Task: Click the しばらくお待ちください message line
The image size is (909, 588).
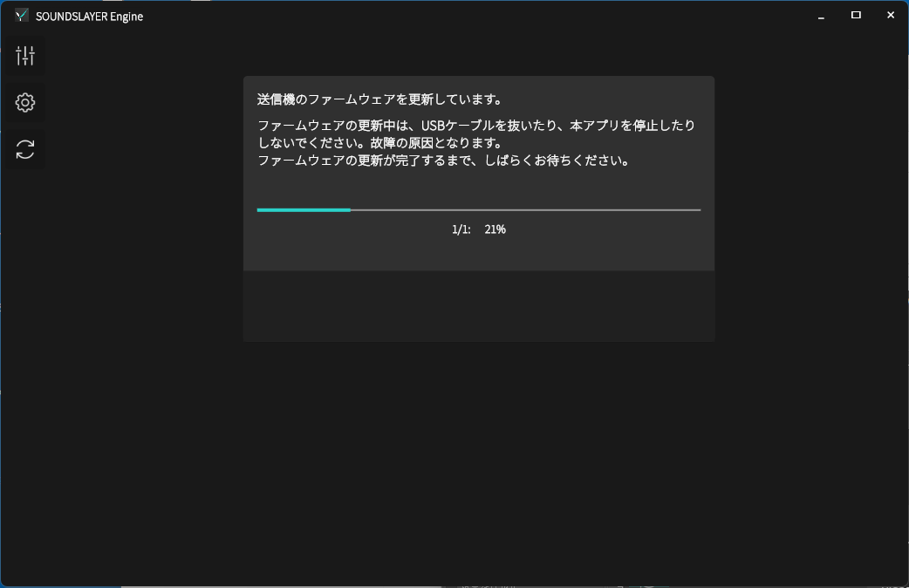Action: 443,161
